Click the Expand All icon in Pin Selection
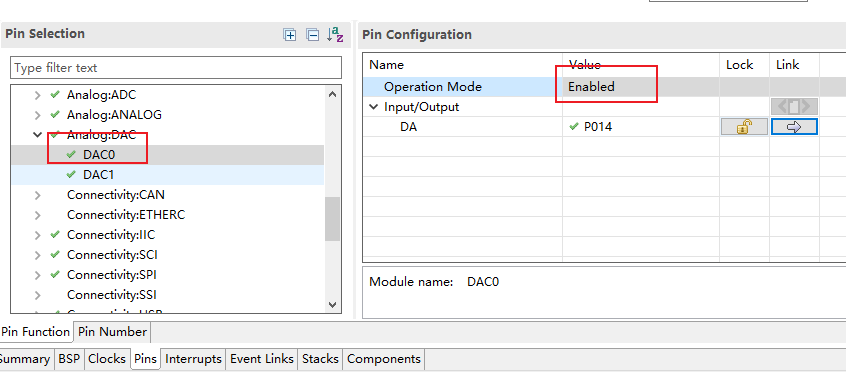 point(290,35)
